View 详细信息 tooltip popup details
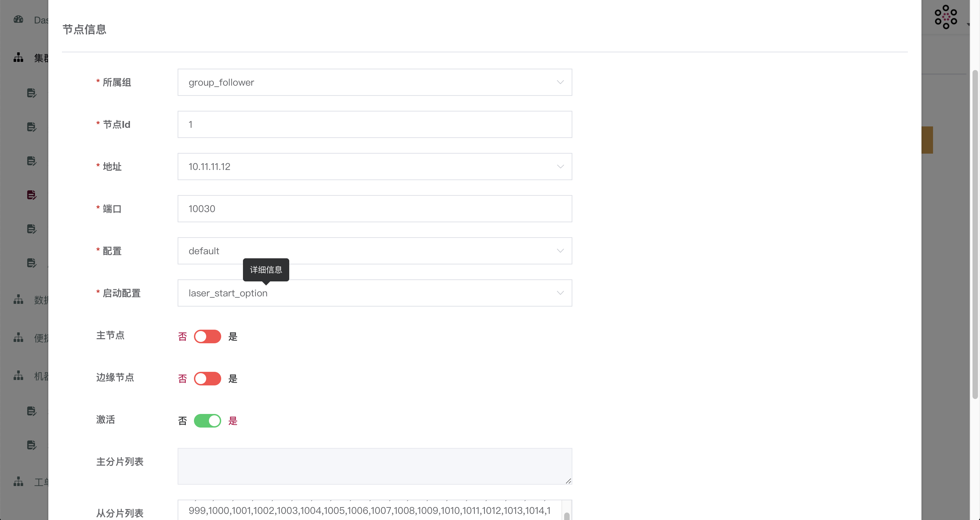Viewport: 980px width, 520px height. (266, 270)
